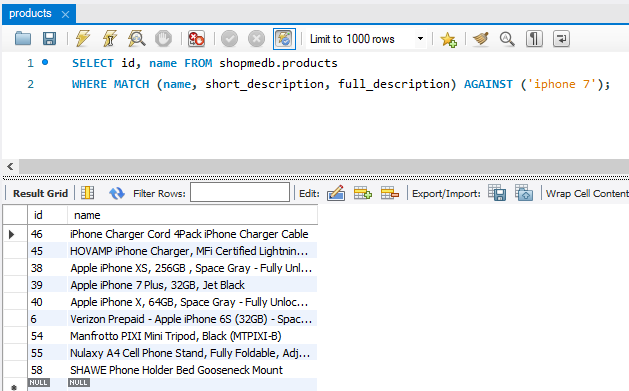Save snippet star icon
This screenshot has height=391, width=629.
pyautogui.click(x=448, y=39)
